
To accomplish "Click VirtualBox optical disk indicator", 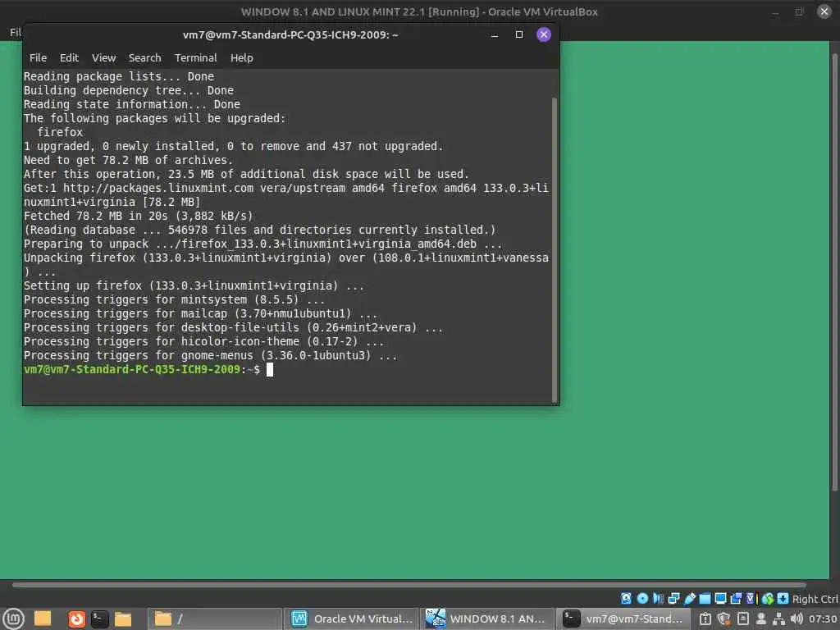I will [642, 598].
